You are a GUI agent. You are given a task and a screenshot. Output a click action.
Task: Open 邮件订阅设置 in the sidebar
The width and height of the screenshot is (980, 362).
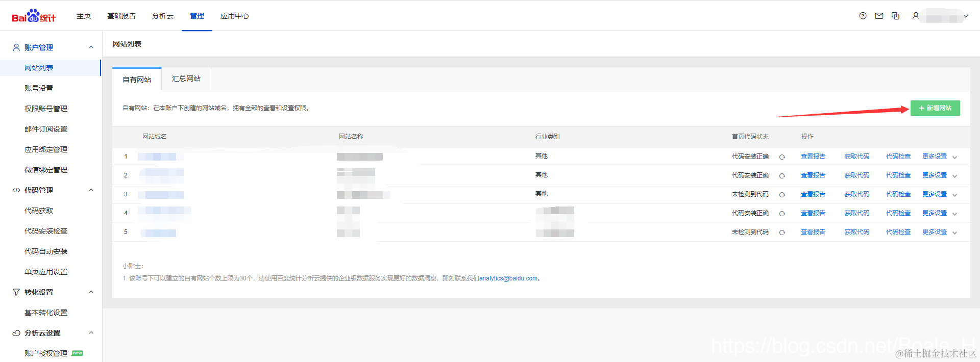pos(46,129)
